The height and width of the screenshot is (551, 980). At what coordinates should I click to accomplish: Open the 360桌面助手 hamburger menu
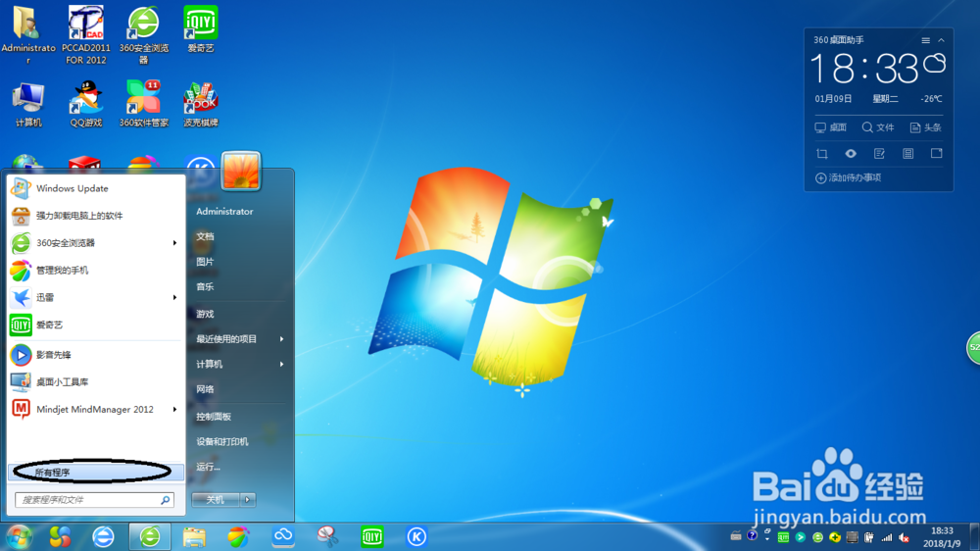tap(926, 40)
